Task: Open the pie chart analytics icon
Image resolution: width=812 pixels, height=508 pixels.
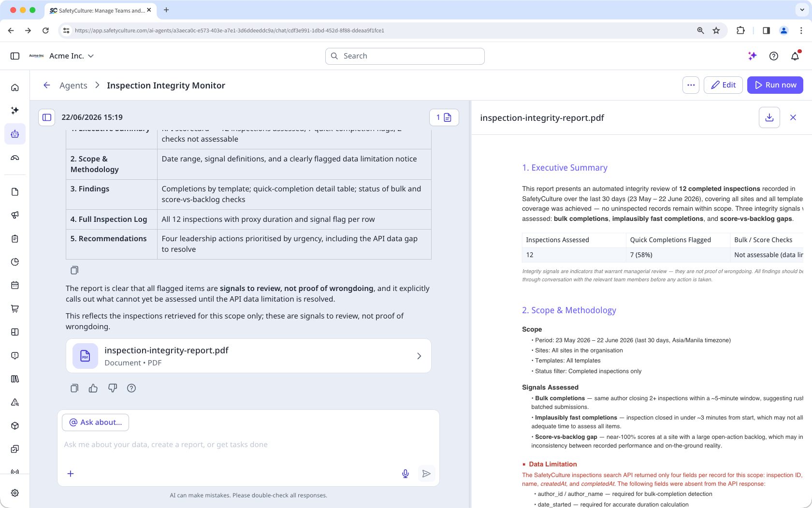Action: pos(15,262)
